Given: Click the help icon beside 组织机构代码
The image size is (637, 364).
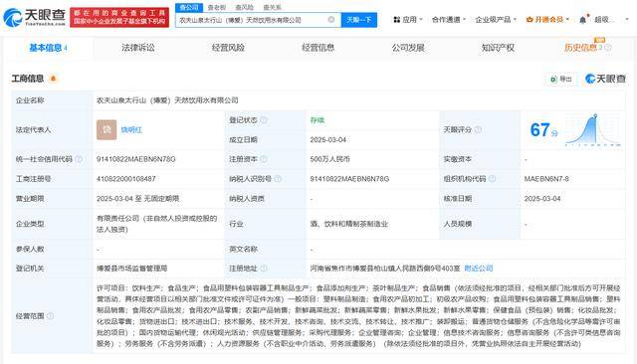Looking at the screenshot, I should point(492,179).
